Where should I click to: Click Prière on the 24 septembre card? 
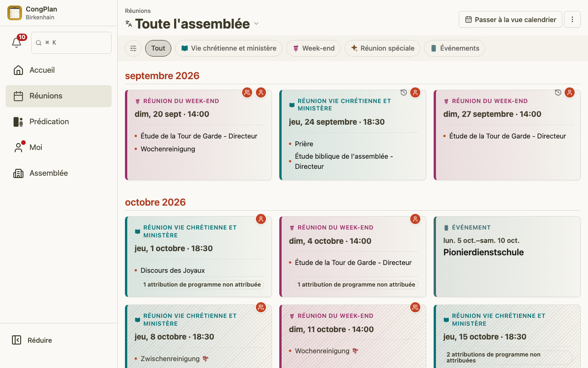pos(304,144)
